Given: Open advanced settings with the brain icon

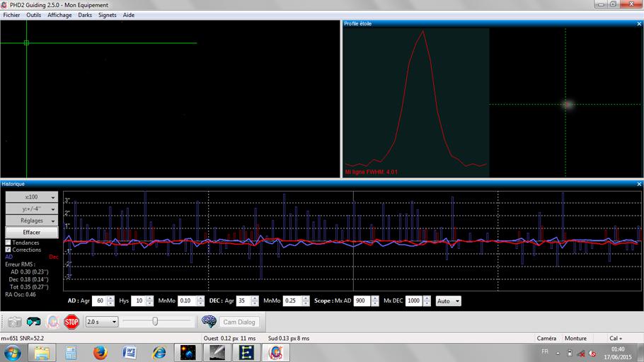Looking at the screenshot, I should pos(209,322).
